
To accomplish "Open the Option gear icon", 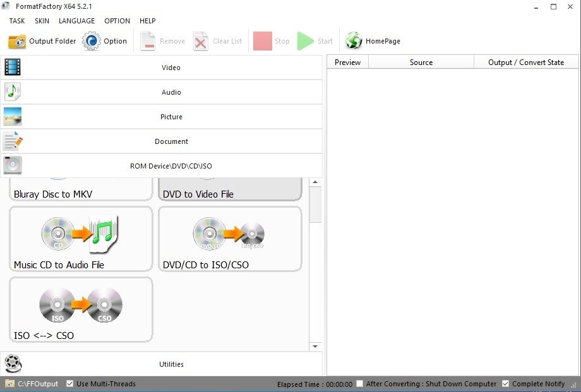I will tap(91, 41).
